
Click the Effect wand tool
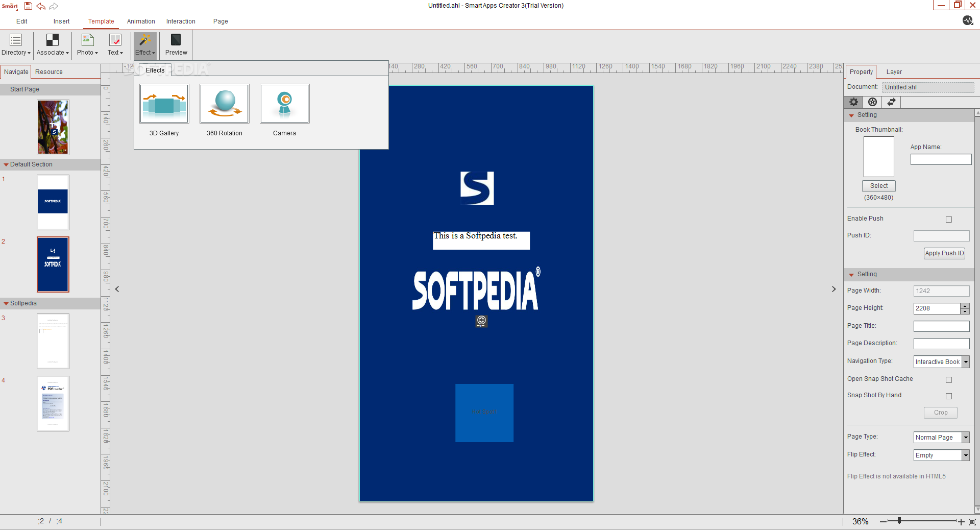145,45
